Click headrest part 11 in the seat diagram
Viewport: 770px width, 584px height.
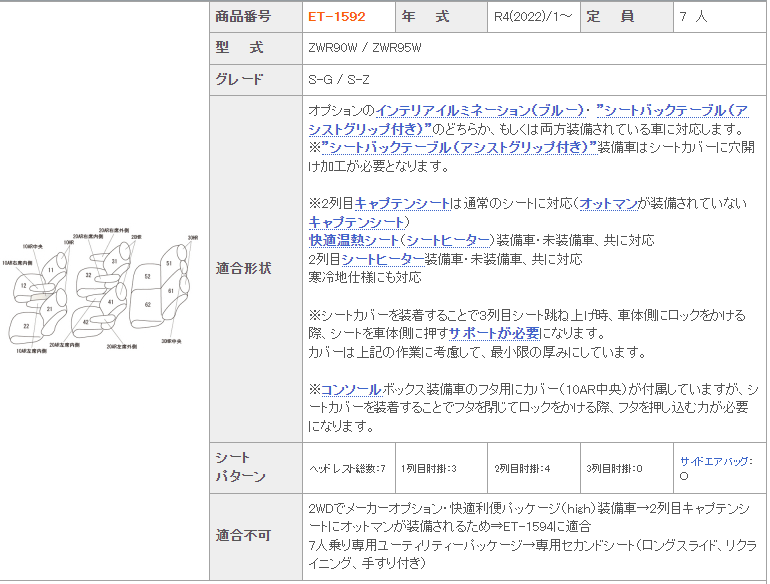tap(50, 271)
